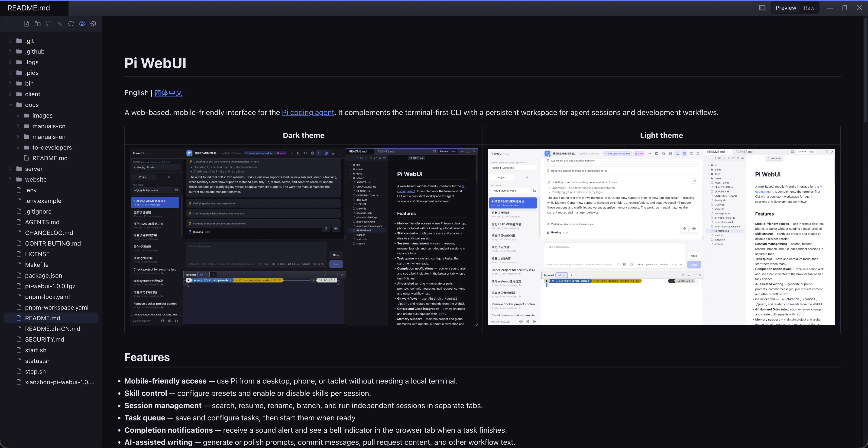Expand the .logs folder
Screen dimensions: 868x448
pyautogui.click(x=10, y=62)
